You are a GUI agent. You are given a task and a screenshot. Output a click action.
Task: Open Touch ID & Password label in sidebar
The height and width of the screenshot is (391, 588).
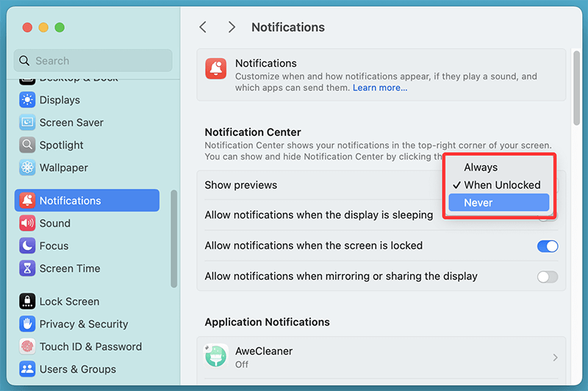[x=90, y=346]
